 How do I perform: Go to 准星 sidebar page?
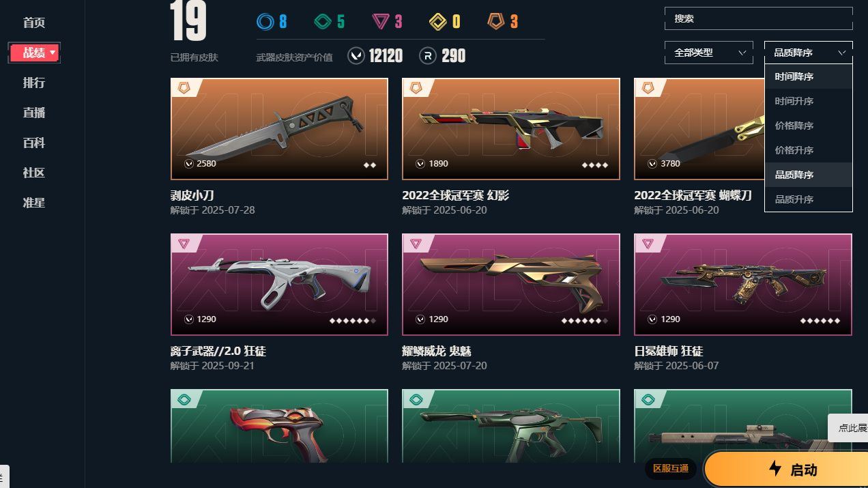click(x=34, y=203)
